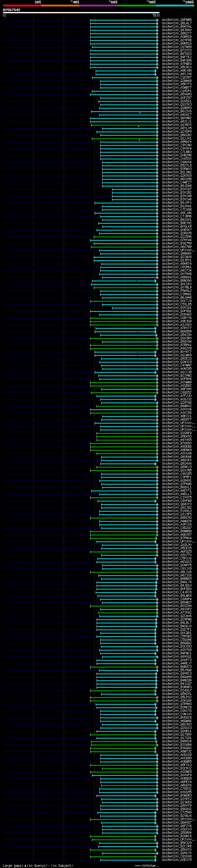The image size is (197, 868).
Task: Click the cyan ~100% identity legend segment
Action: (x=175, y=6)
